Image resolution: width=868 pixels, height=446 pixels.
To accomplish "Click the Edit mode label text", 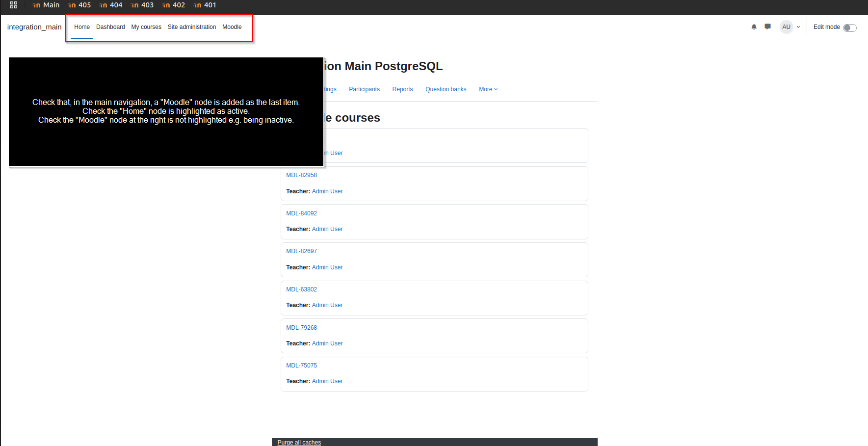I will pos(826,27).
